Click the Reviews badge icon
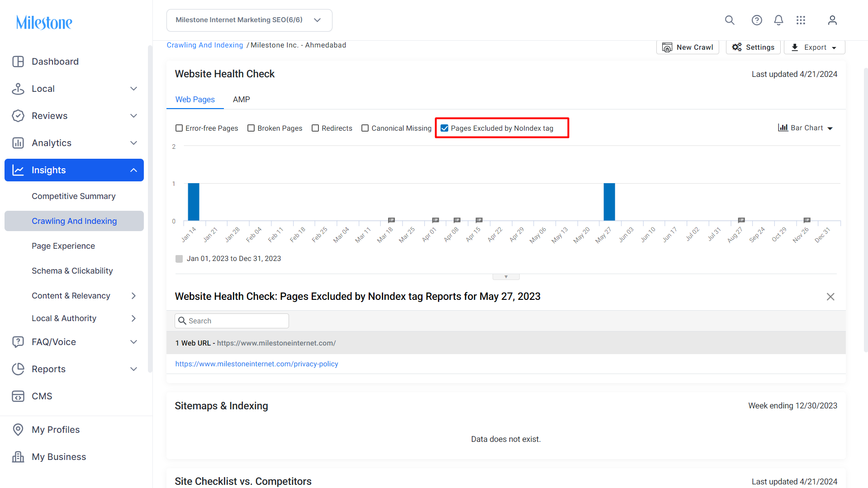The height and width of the screenshot is (488, 868). (x=18, y=116)
